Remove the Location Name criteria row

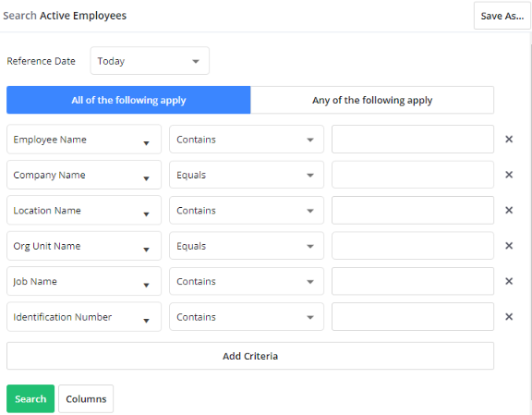[509, 210]
